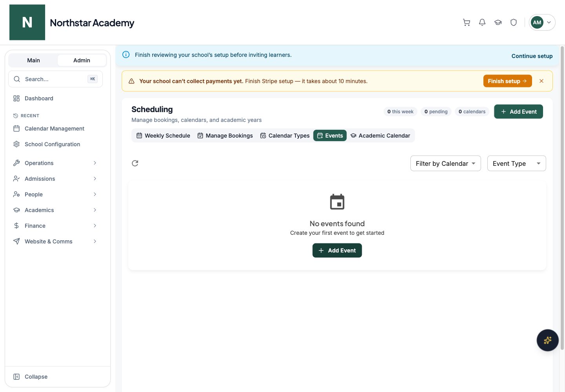Open notifications bell icon
565x392 pixels.
[x=482, y=22]
